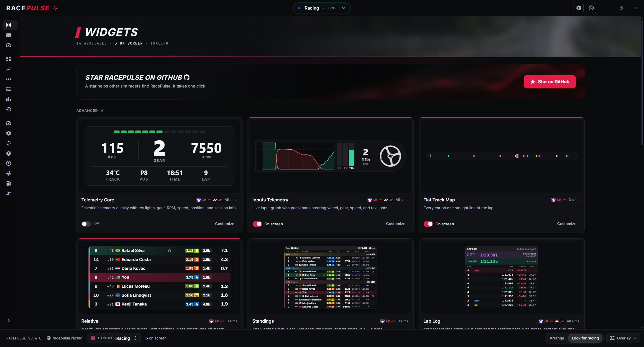The height and width of the screenshot is (347, 644).
Task: Click the "Telemetry Core" card title
Action: tap(98, 200)
